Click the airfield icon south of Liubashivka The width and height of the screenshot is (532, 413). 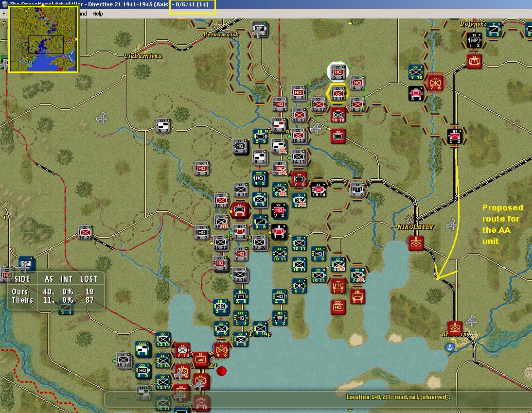point(102,118)
